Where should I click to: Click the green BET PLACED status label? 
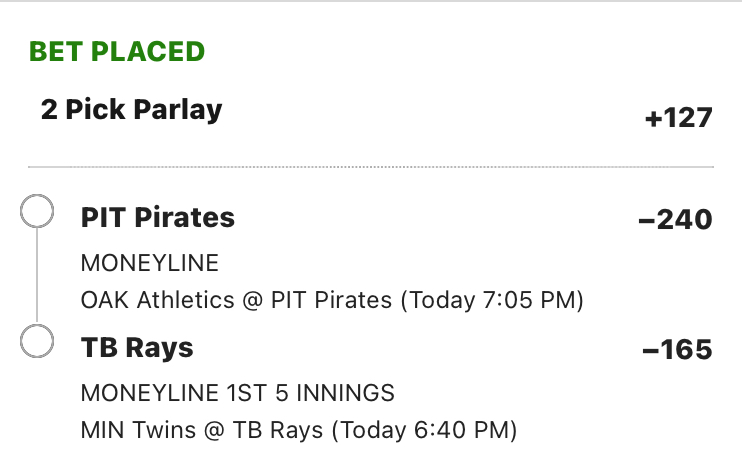(117, 51)
